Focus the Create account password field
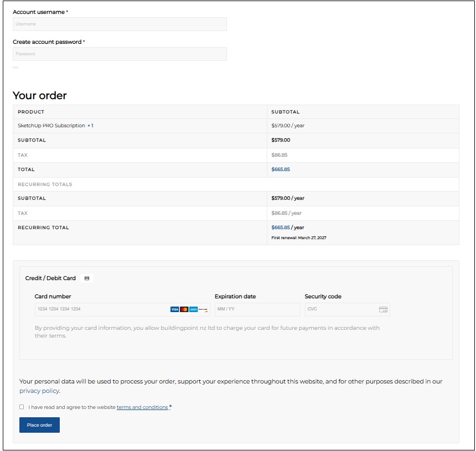476x451 pixels. tap(120, 54)
